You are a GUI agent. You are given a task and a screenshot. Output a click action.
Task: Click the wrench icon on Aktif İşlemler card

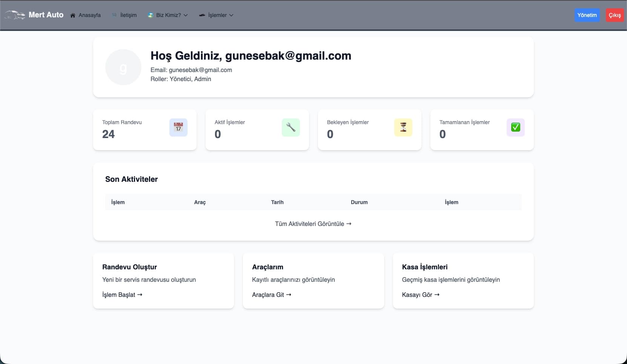click(x=290, y=127)
